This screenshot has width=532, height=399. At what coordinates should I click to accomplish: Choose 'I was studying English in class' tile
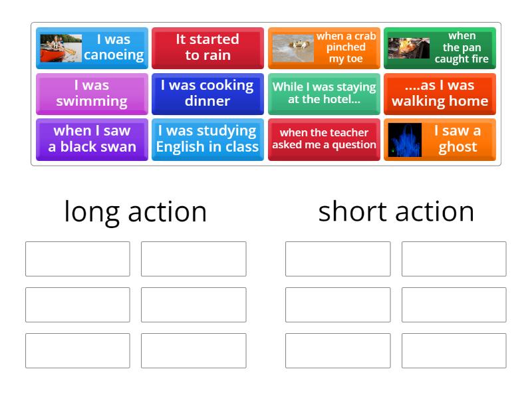tap(207, 139)
